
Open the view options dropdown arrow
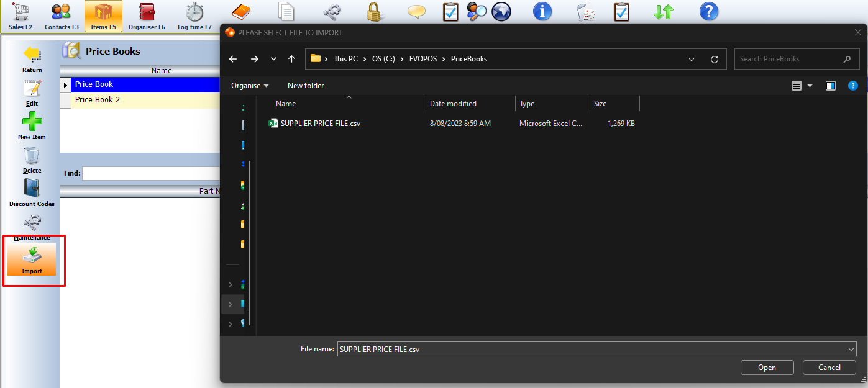(810, 86)
